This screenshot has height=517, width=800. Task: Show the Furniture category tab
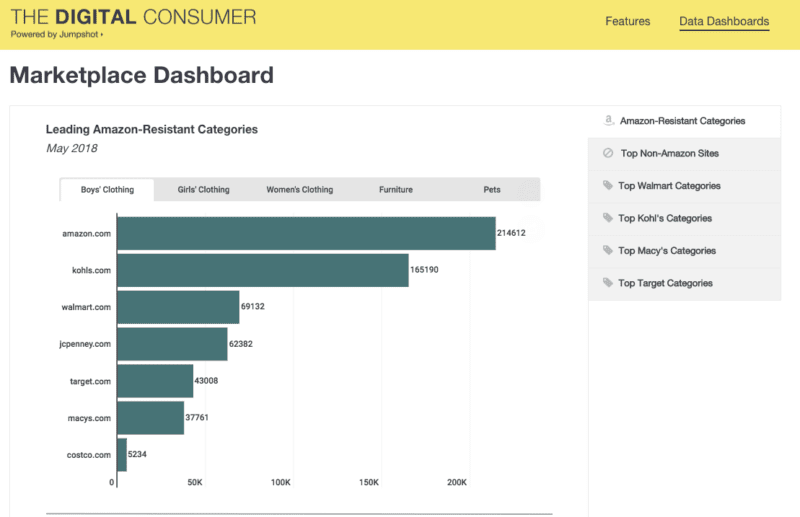395,189
